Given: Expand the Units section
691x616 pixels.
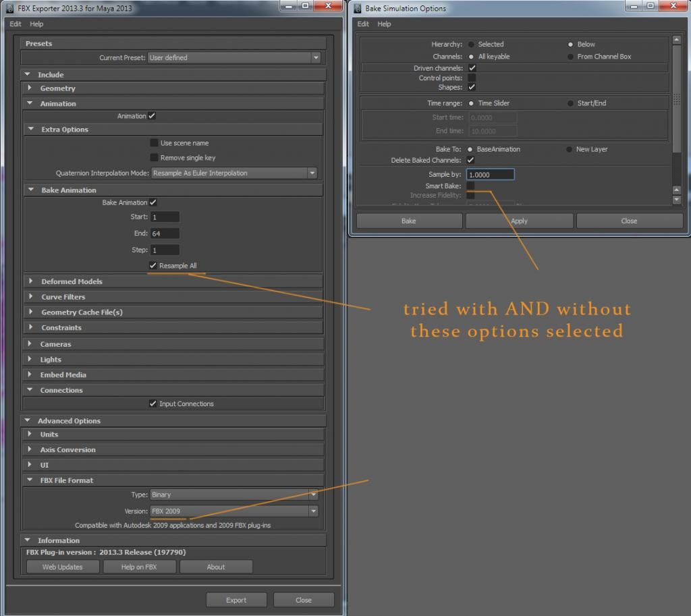Looking at the screenshot, I should coord(30,434).
